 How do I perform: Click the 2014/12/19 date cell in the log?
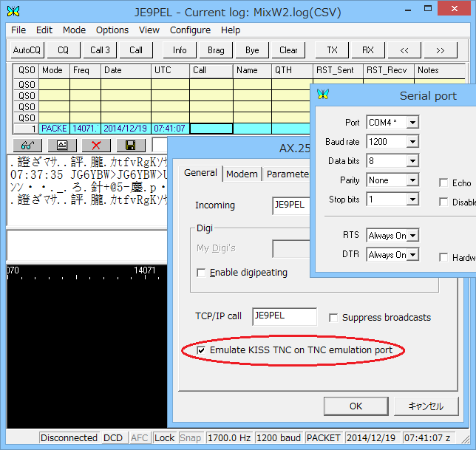(x=126, y=129)
